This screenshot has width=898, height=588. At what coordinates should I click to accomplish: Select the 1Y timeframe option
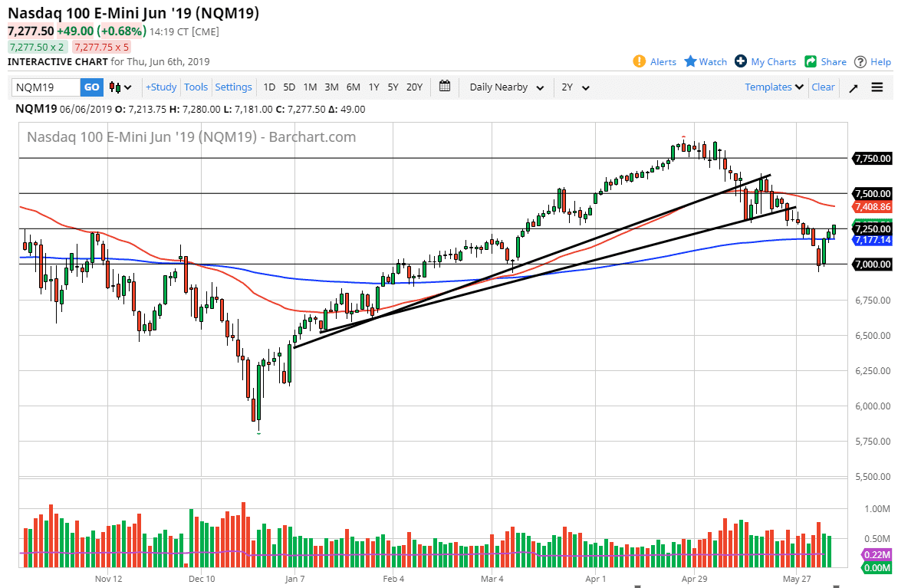[373, 87]
